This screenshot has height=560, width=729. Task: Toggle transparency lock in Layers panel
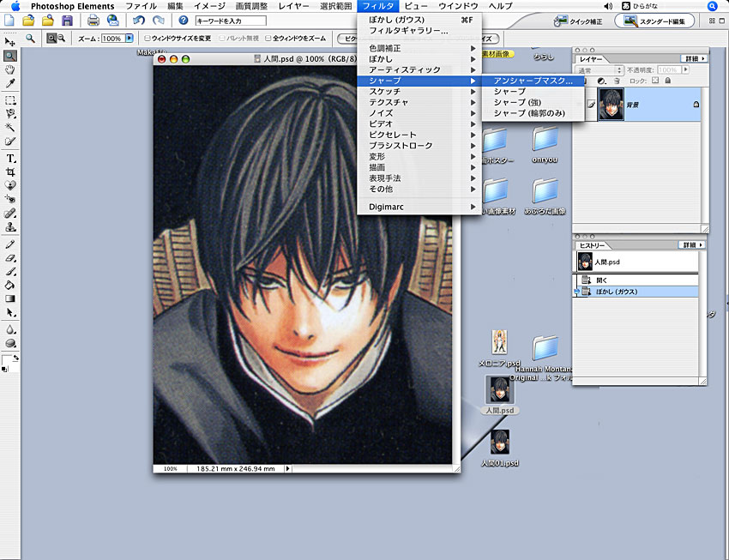655,81
